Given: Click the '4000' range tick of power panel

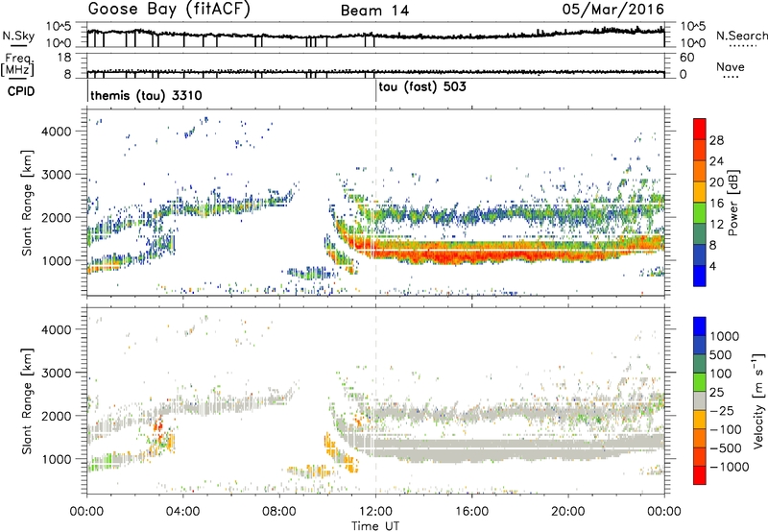Looking at the screenshot, I should click(56, 131).
